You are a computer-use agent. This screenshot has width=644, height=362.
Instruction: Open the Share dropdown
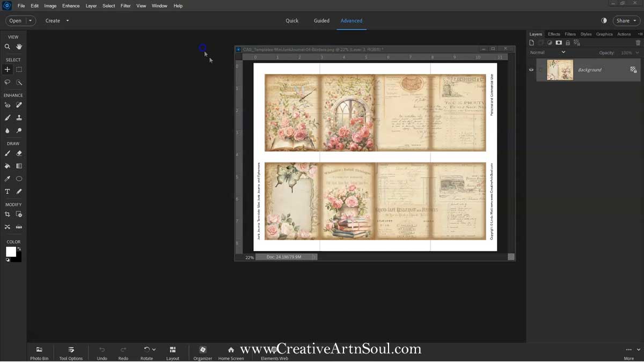(627, 20)
